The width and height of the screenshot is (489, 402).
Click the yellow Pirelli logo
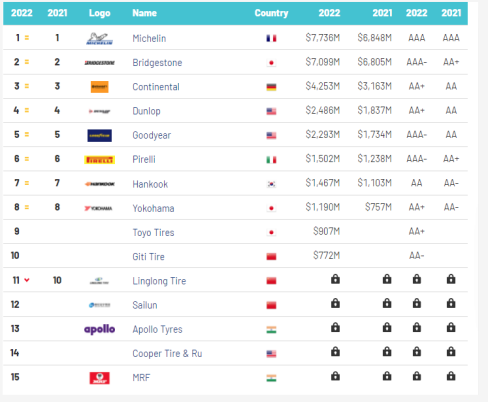[99, 160]
